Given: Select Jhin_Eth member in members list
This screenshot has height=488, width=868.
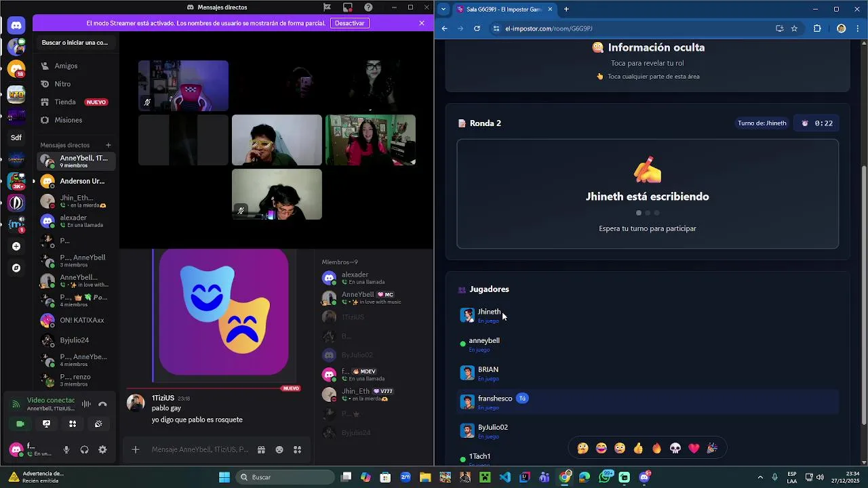Looking at the screenshot, I should coord(373,394).
